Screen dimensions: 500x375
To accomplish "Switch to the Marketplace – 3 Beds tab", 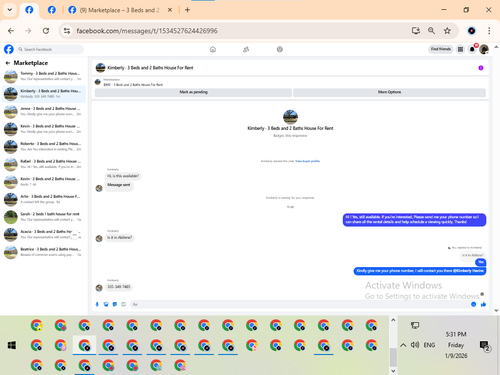I will 120,10.
